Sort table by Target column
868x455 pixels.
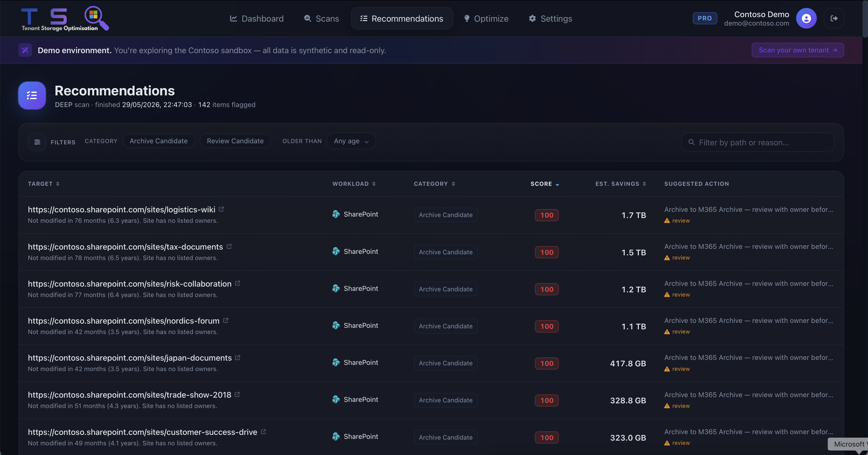[44, 184]
